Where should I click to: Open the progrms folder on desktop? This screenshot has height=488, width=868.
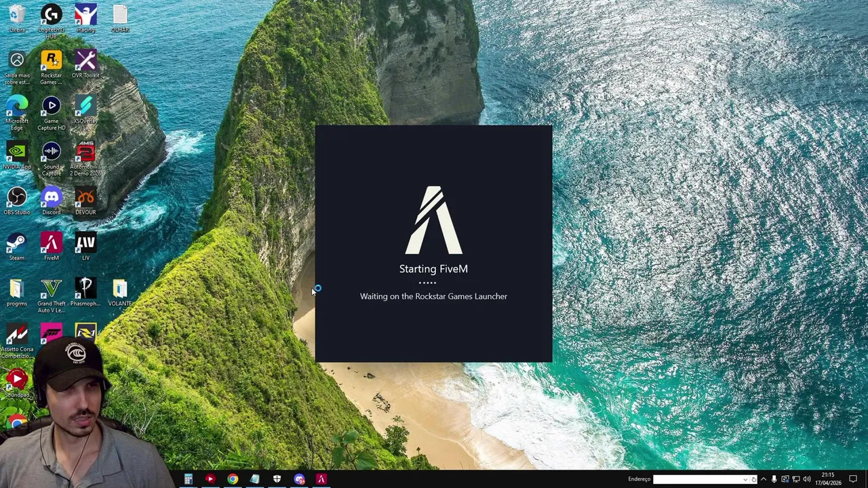pos(17,292)
